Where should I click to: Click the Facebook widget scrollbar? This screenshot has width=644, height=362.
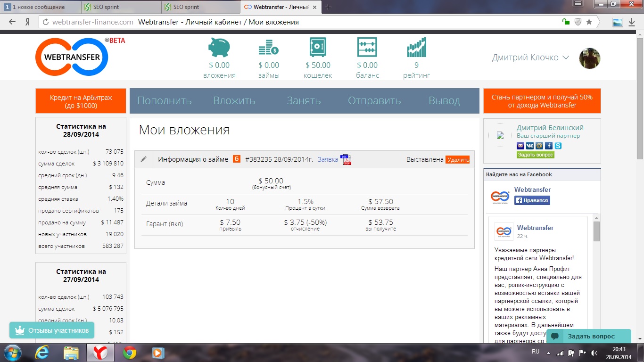(596, 231)
